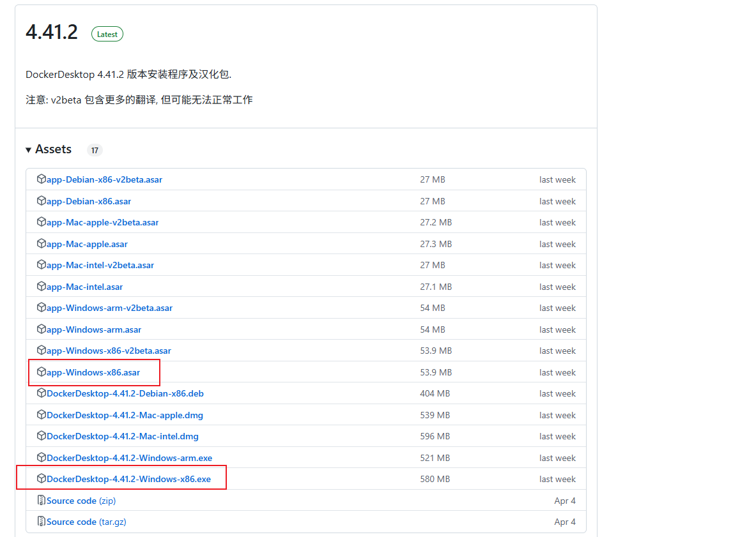
Task: Download Source code (zip) archive
Action: click(x=81, y=501)
